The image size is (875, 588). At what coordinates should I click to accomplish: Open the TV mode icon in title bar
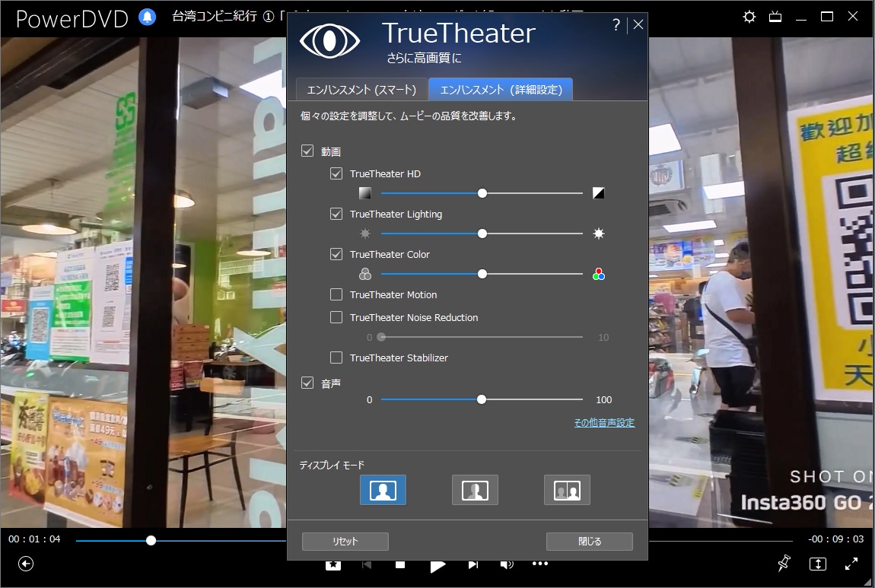pos(775,17)
